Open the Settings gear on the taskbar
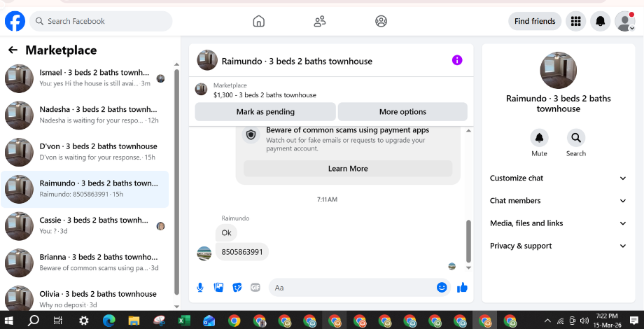The width and height of the screenshot is (644, 329). click(x=84, y=321)
